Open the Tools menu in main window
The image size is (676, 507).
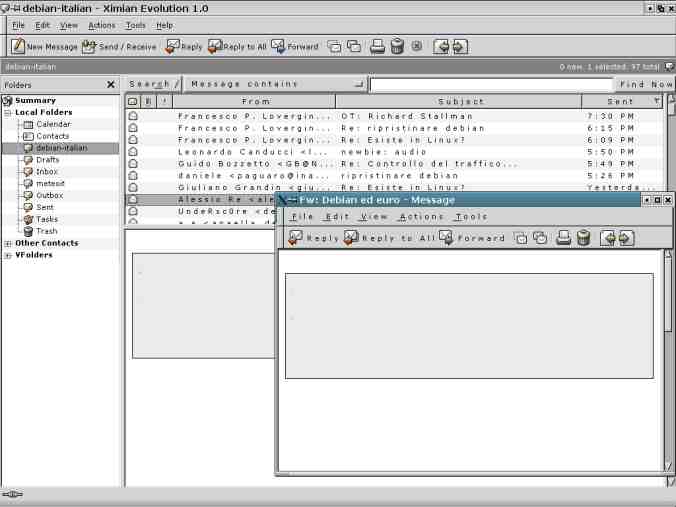135,25
